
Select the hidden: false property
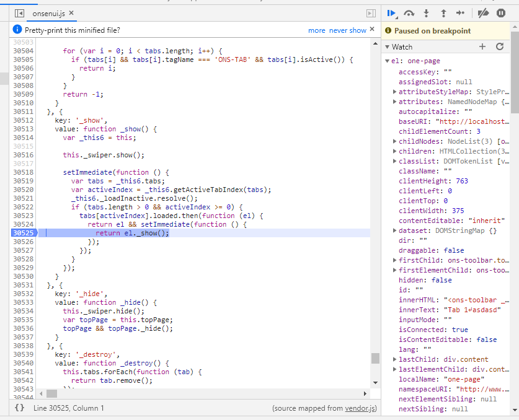[x=425, y=280]
